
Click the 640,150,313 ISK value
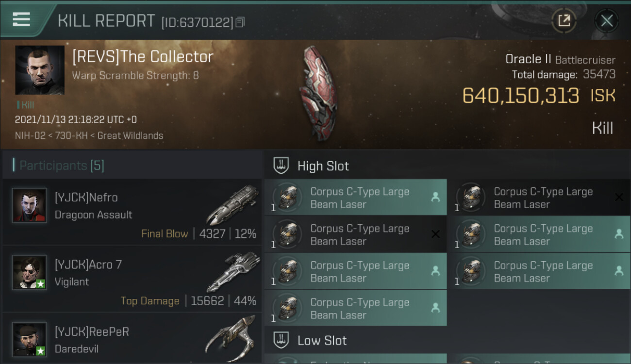click(x=539, y=96)
